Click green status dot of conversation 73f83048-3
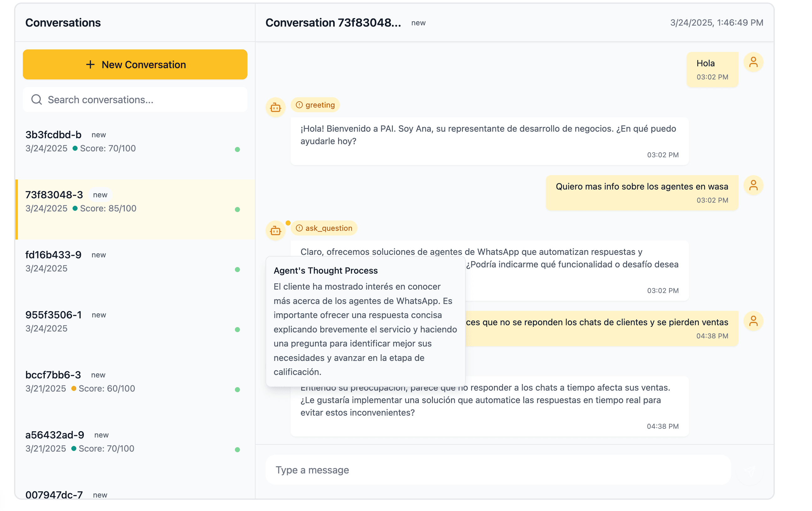 coord(237,210)
